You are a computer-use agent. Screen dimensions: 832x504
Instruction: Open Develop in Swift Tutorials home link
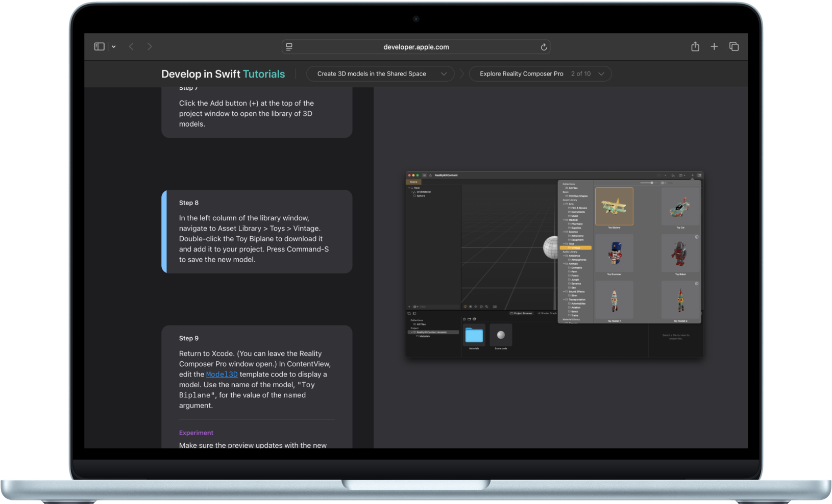coord(223,74)
